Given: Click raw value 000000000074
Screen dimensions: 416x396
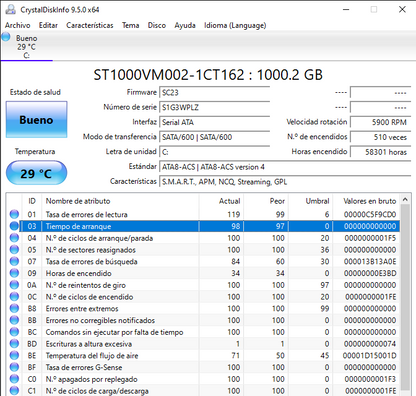Looking at the screenshot, I should [370, 344].
